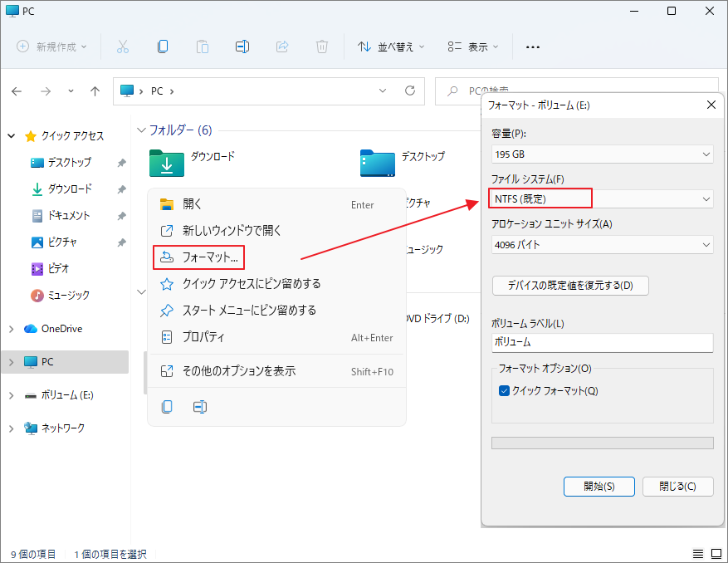Screen dimensions: 728x563
Task: Click the Paste icon in the toolbar
Action: coord(203,47)
